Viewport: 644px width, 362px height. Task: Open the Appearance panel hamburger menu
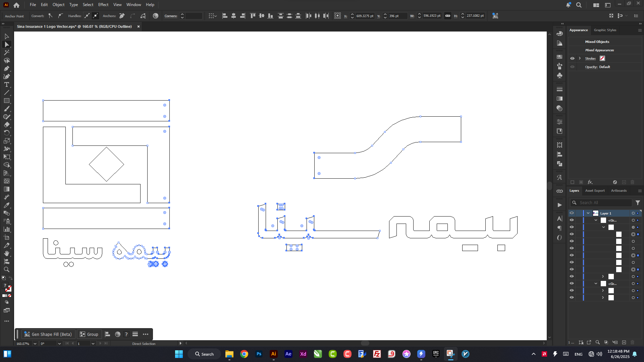click(x=640, y=30)
